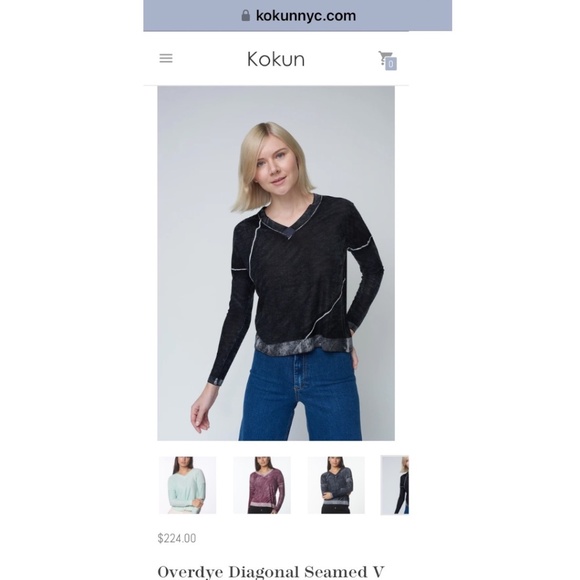This screenshot has width=580, height=580.
Task: Select the charcoal gray sweater thumbnail
Action: [336, 485]
